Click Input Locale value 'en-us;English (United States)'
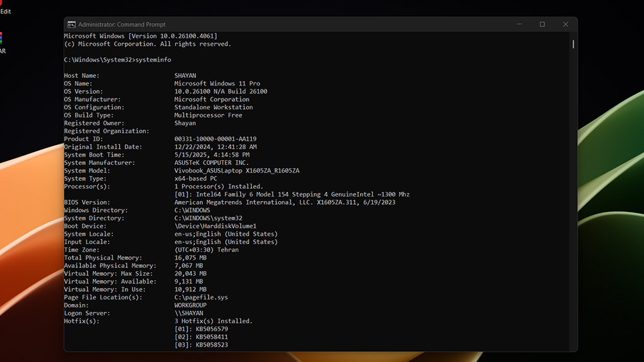This screenshot has height=362, width=644. click(x=226, y=242)
